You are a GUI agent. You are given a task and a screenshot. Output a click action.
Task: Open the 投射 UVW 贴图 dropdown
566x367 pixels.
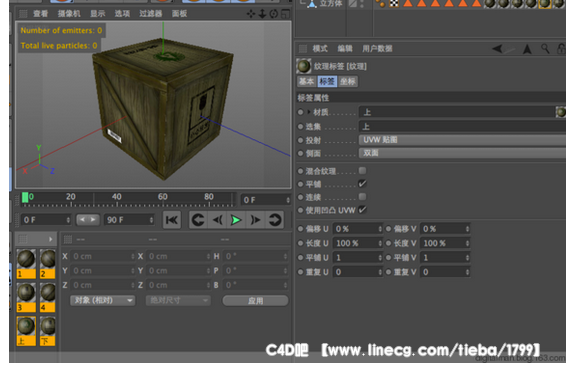click(x=462, y=140)
